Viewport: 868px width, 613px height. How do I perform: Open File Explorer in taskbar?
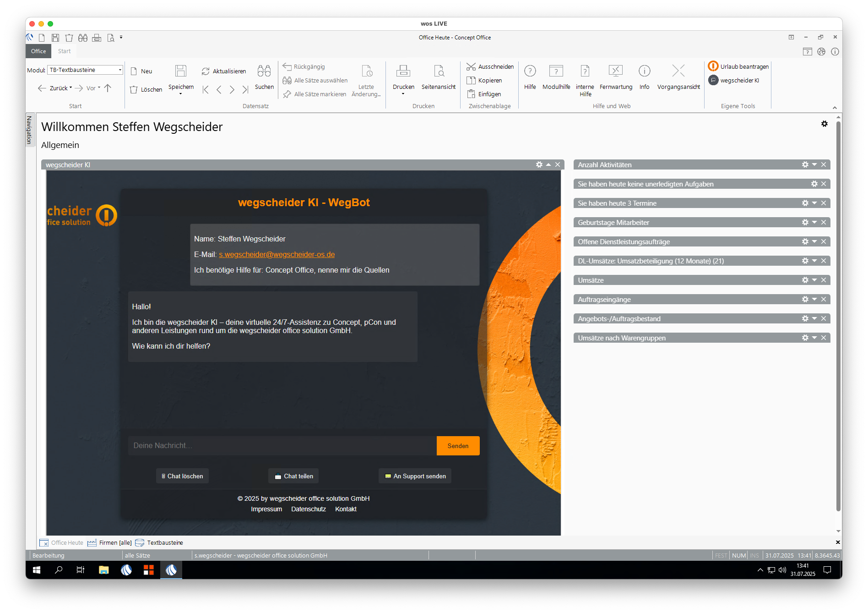click(x=103, y=570)
